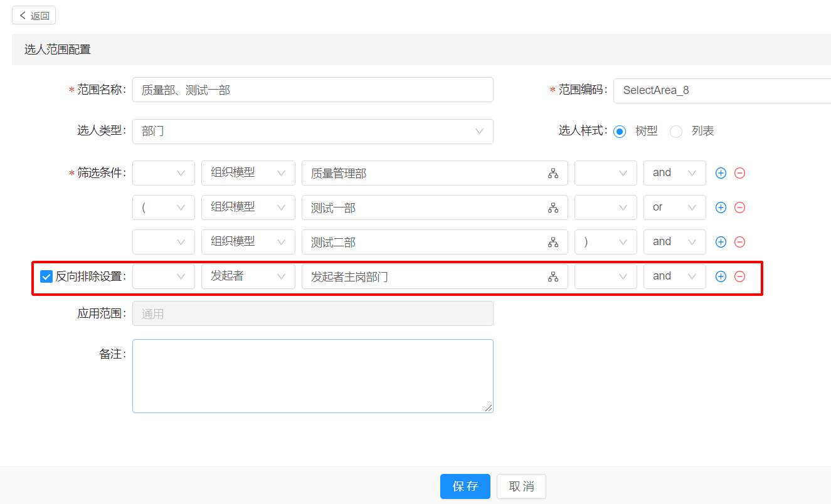The height and width of the screenshot is (504, 831).
Task: Click the remove-row minus icon for 测试一部
Action: 739,207
